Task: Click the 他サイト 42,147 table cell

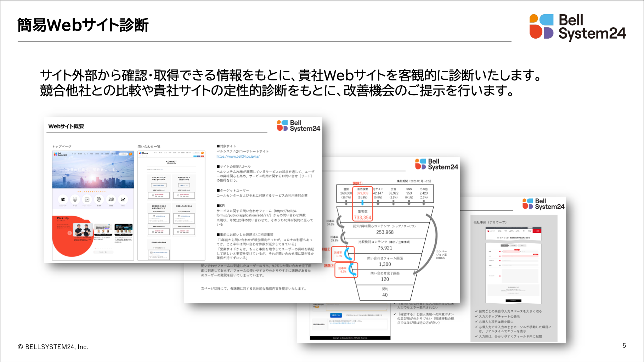Action: tap(378, 193)
